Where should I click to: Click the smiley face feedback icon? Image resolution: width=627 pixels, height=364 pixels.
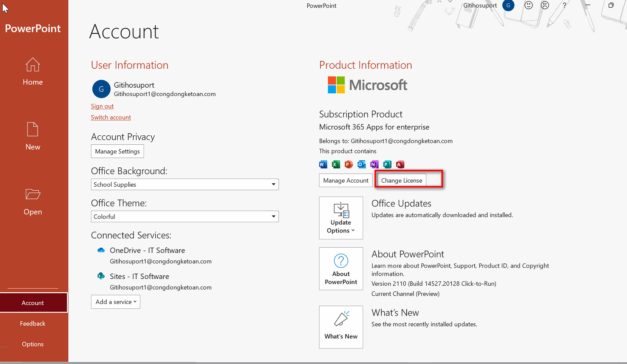528,5
